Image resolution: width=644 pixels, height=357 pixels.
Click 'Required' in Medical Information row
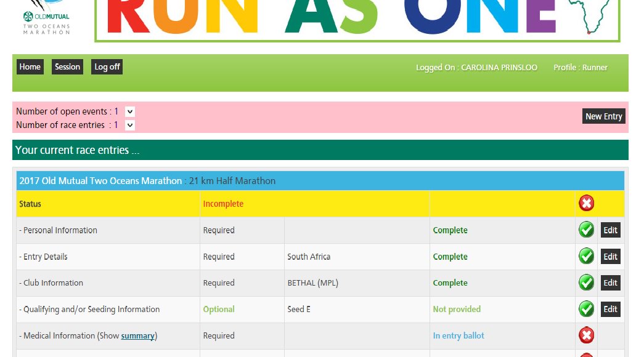tap(219, 335)
